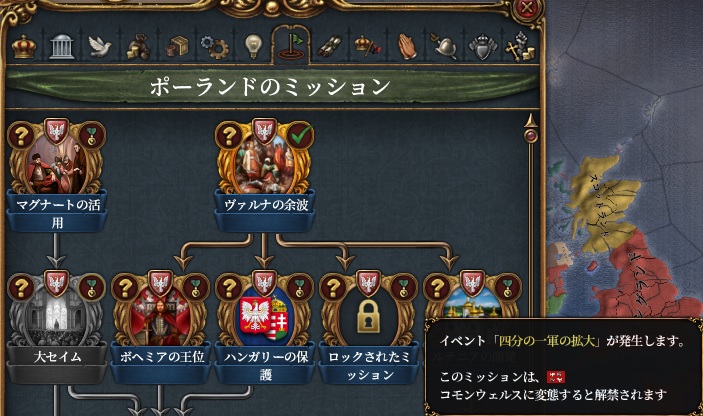Open the money bags Economy tab
This screenshot has width=703, height=416.
pos(139,47)
